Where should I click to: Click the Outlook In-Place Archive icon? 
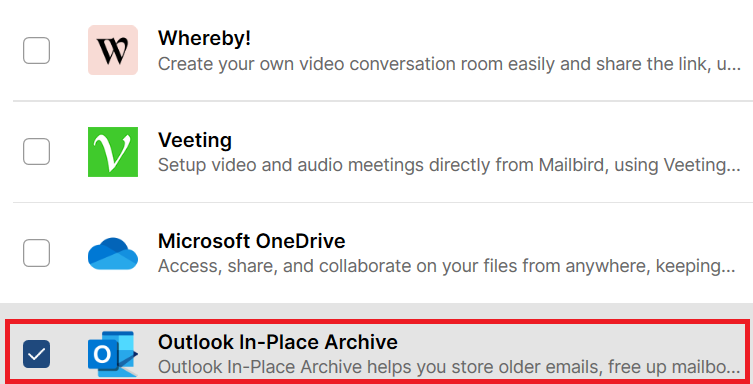coord(113,354)
